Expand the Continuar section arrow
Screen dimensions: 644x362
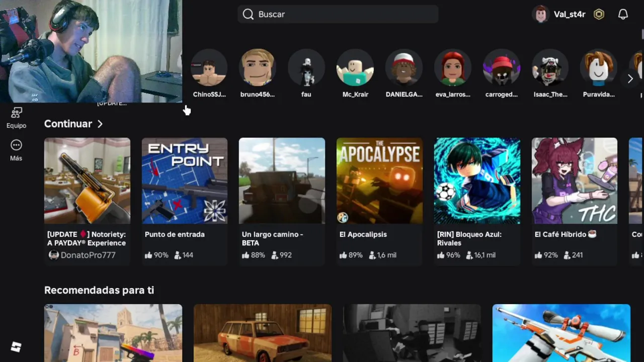[100, 124]
